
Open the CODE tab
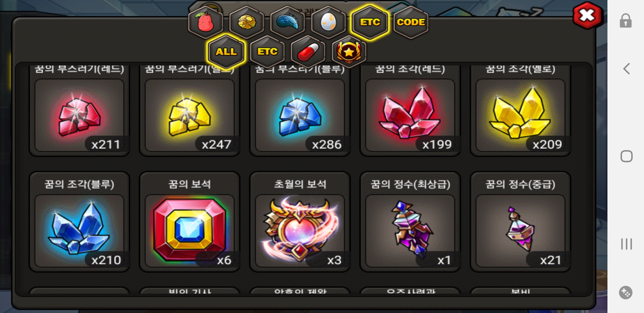tap(411, 22)
